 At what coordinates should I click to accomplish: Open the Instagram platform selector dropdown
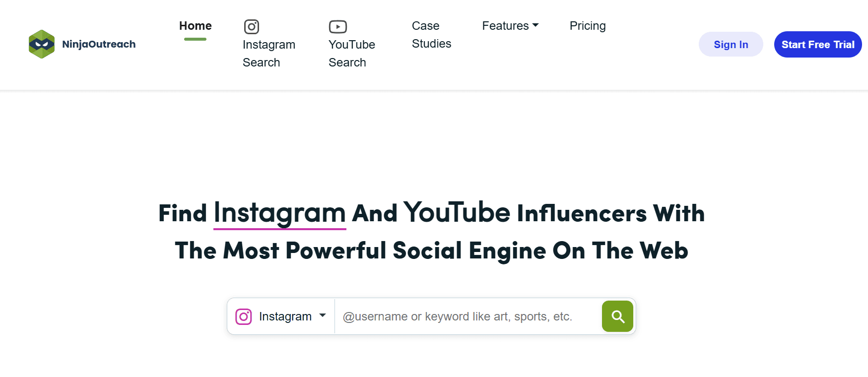coord(281,316)
